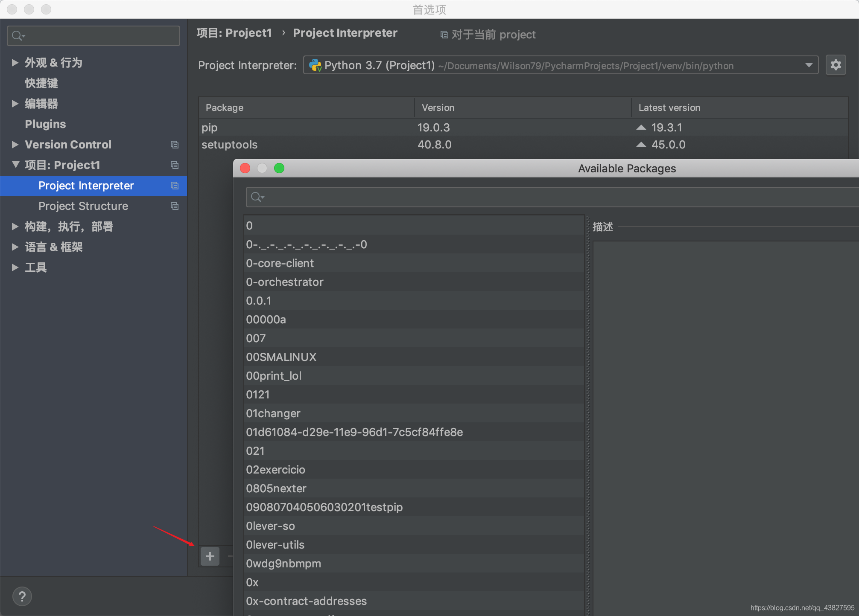Select package 00print_lol
This screenshot has height=616, width=859.
(414, 375)
